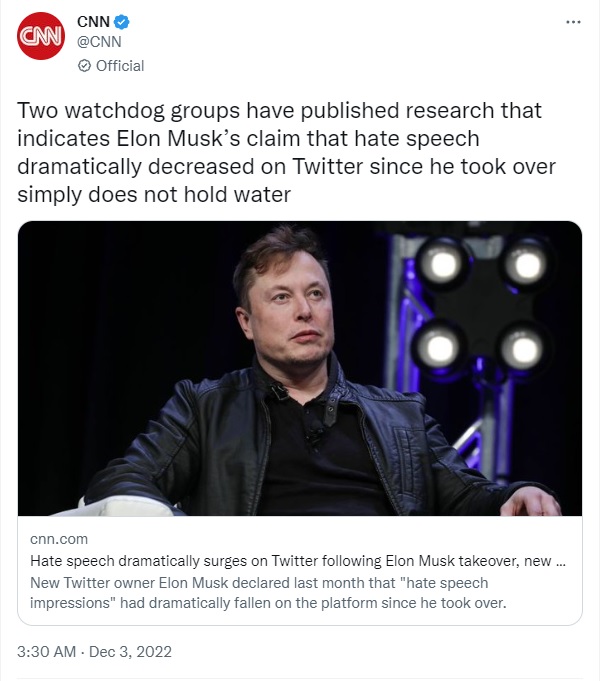
Task: Click the @CNN handle
Action: [99, 42]
